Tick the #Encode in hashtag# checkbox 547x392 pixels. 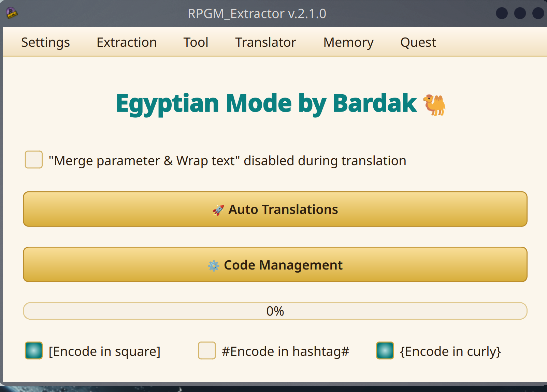click(x=207, y=351)
